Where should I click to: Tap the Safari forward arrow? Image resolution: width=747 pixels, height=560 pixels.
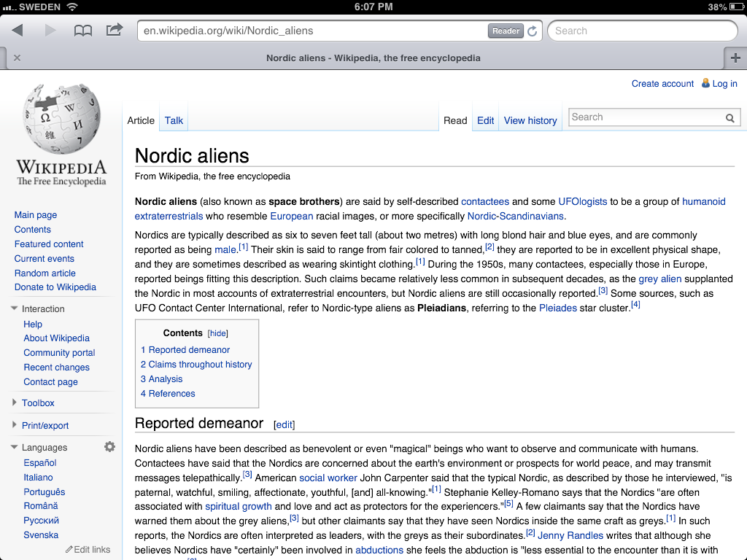coord(50,31)
